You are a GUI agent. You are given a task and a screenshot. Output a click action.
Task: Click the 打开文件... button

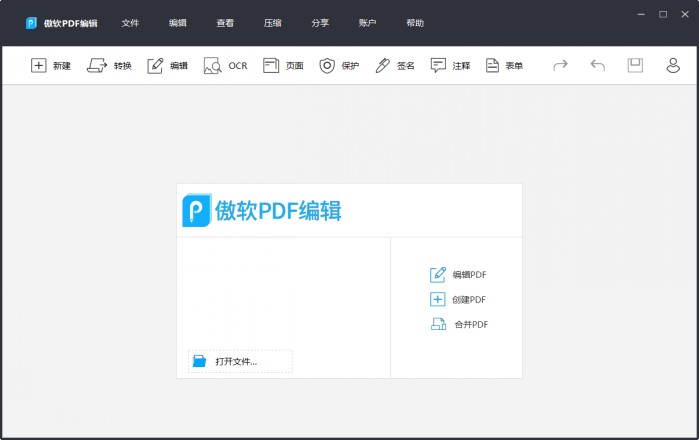240,361
